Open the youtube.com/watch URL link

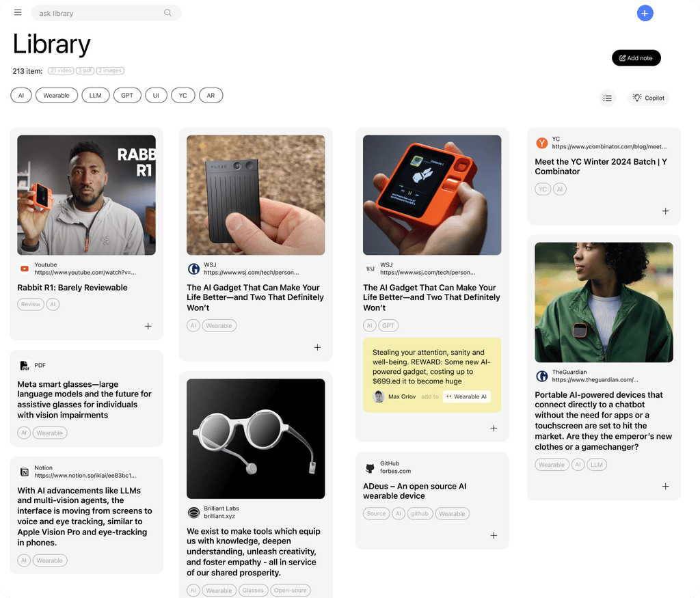point(85,272)
